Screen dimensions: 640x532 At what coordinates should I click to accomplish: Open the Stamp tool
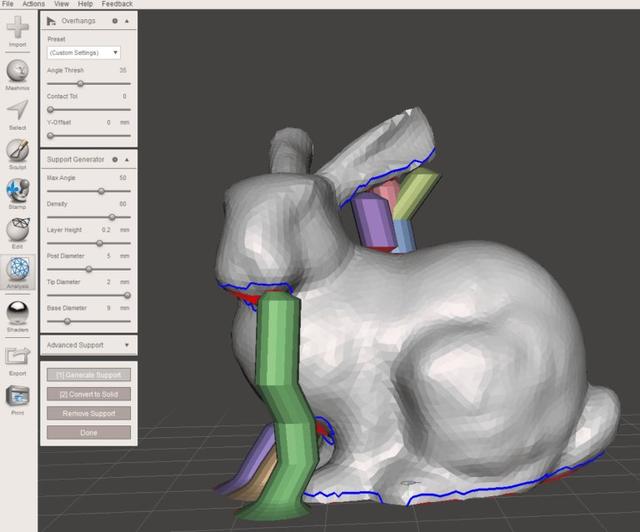point(17,190)
